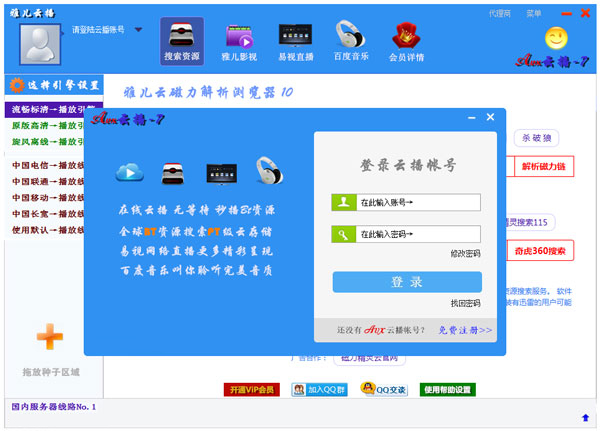600x431 pixels.
Task: Open the 菜单 menu in title bar
Action: coord(534,13)
